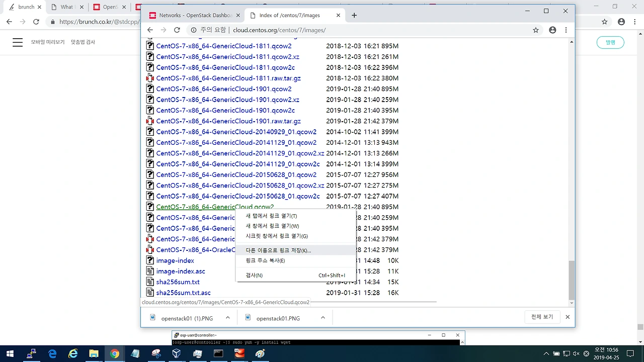Viewport: 644px width, 362px height.
Task: Open the image-index.asc link
Action: pos(181,271)
